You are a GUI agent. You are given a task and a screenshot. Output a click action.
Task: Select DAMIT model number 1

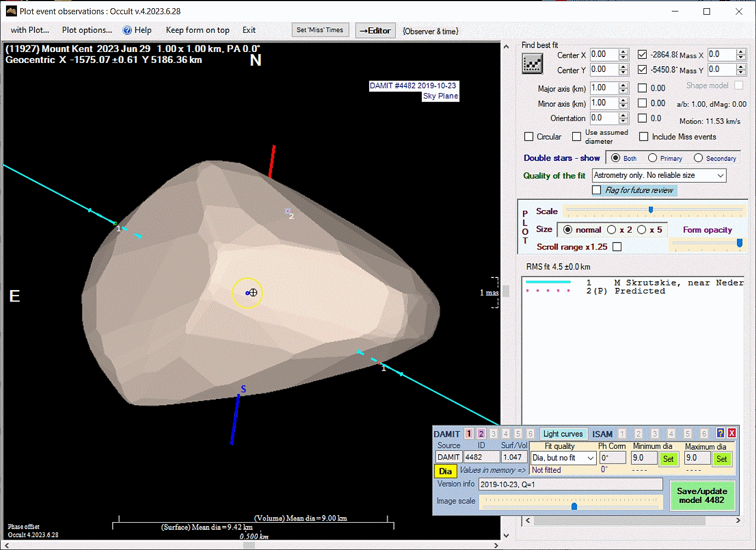click(469, 433)
